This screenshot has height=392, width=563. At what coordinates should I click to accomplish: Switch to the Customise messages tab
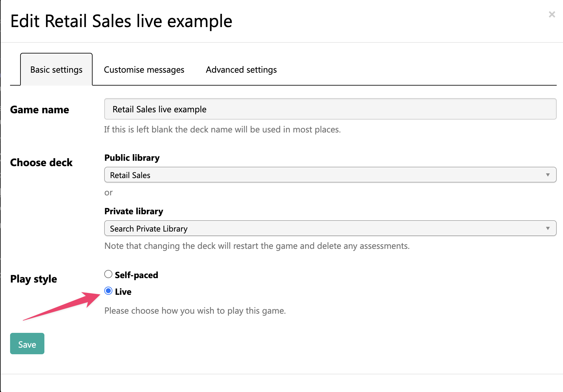[x=144, y=70]
